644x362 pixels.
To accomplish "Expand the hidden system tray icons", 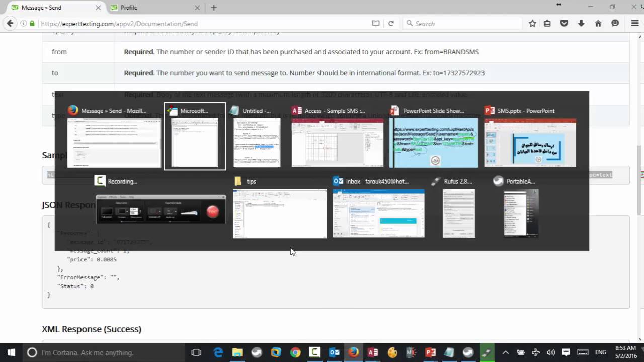I will 506,352.
